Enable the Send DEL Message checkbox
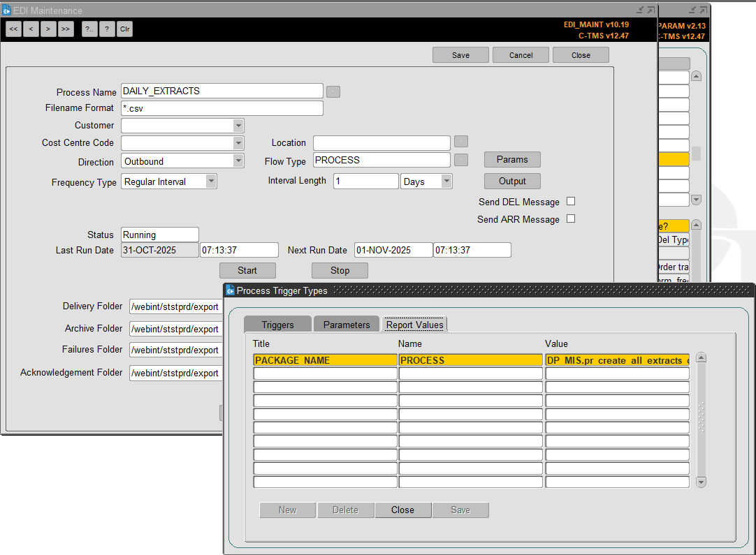The image size is (756, 555). pyautogui.click(x=571, y=202)
